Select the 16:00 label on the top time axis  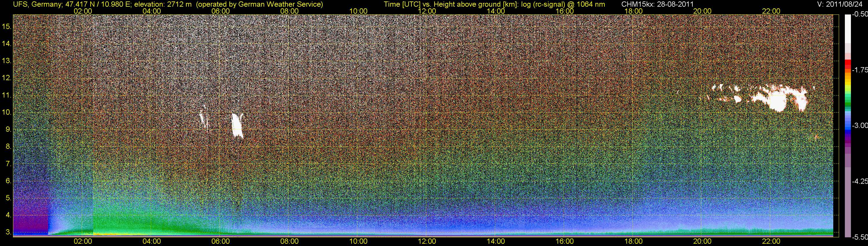point(565,11)
